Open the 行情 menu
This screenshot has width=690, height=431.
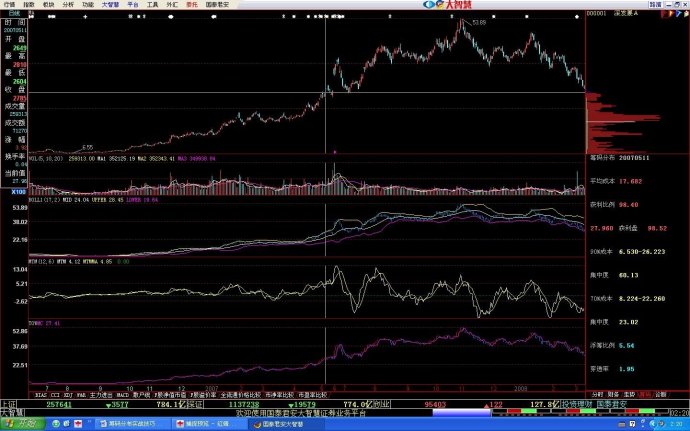coord(7,4)
